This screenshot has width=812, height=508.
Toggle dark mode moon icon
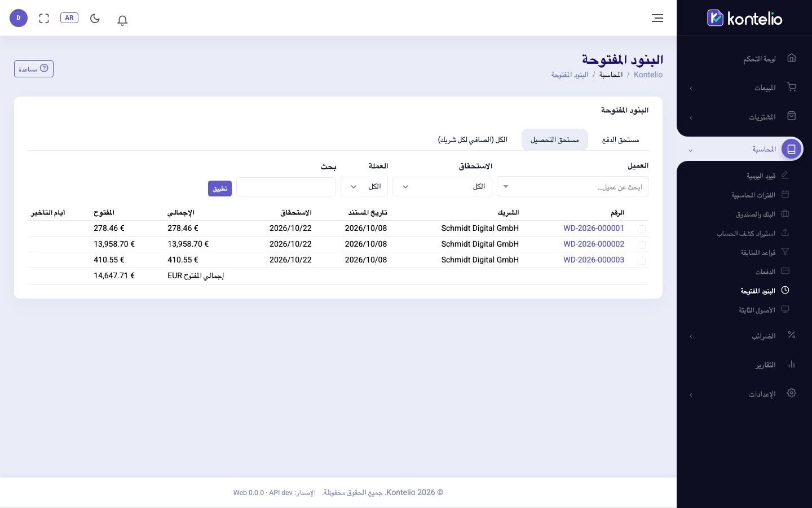pyautogui.click(x=95, y=18)
